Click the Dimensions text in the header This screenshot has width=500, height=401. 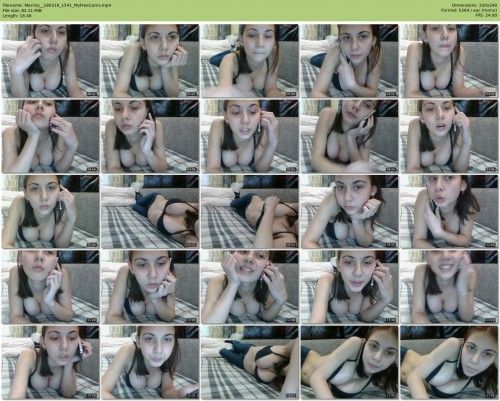coord(475,5)
